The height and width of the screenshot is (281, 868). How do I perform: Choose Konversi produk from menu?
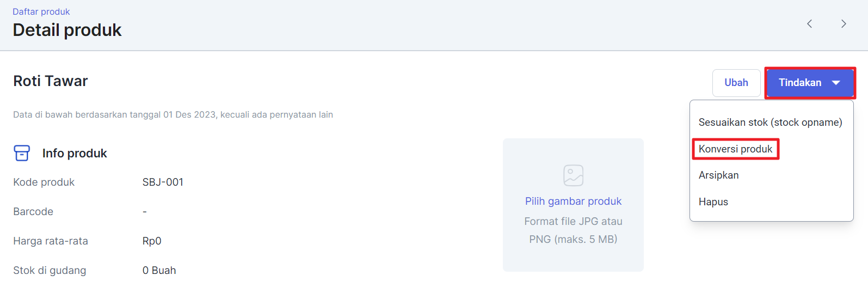tap(735, 149)
